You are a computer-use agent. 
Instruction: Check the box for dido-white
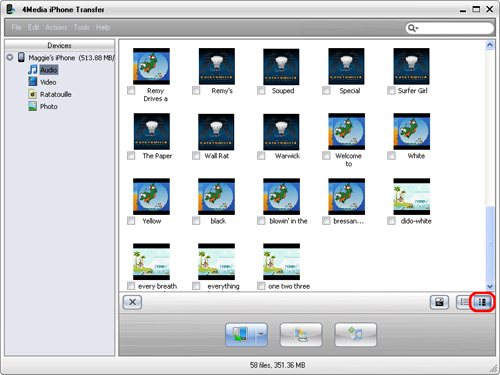click(x=391, y=221)
